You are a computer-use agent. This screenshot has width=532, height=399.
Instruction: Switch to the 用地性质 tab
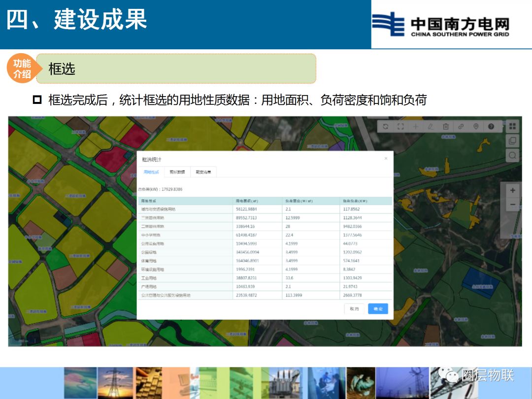point(151,172)
